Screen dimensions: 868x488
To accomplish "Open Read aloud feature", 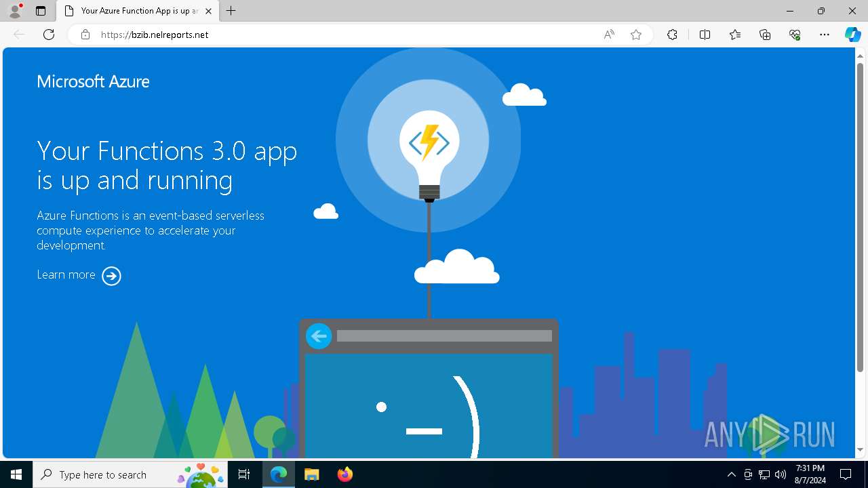I will click(x=609, y=35).
